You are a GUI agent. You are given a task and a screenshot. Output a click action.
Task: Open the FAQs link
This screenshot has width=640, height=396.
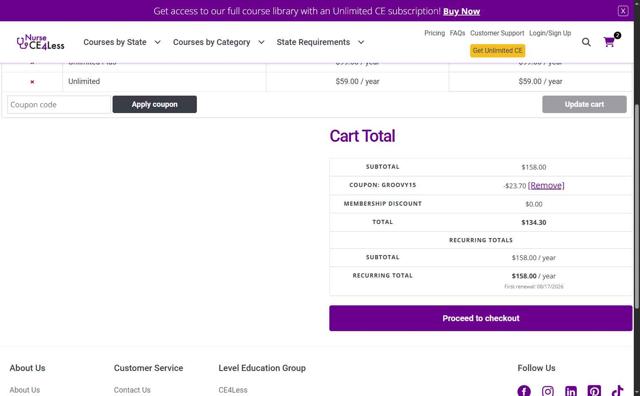tap(457, 33)
